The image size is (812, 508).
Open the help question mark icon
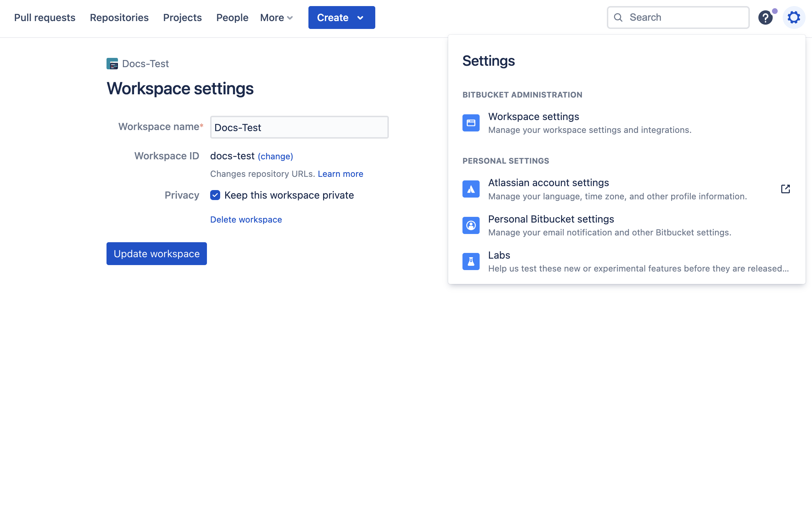coord(766,18)
